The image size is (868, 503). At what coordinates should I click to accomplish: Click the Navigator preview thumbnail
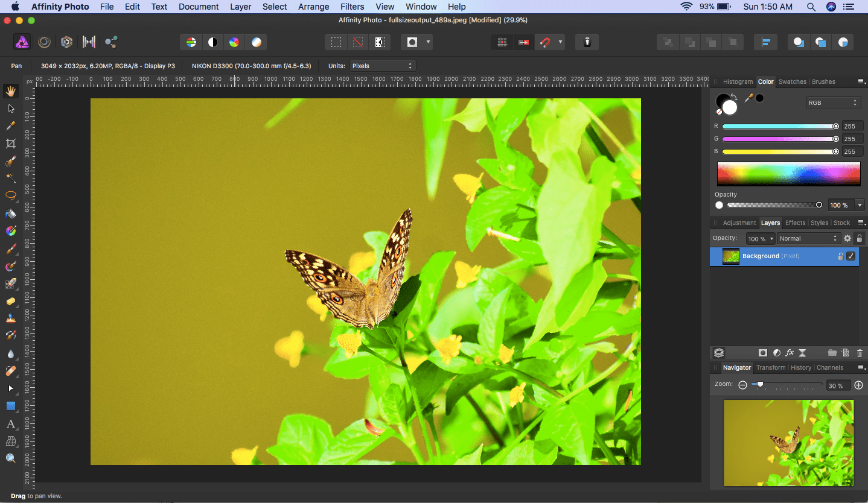(788, 443)
